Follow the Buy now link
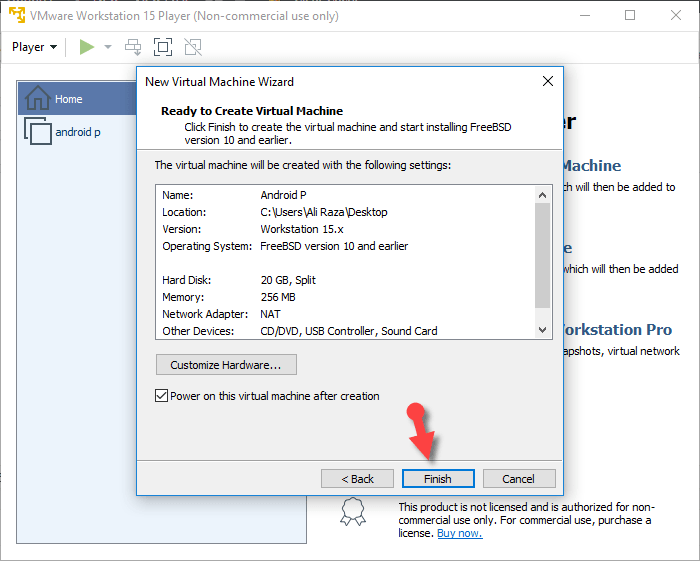 pos(459,533)
